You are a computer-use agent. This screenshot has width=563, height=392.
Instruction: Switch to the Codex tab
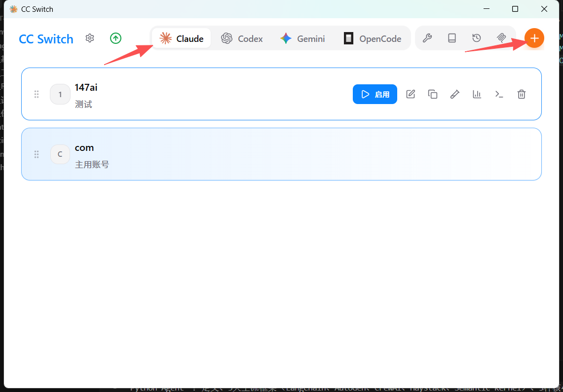click(242, 38)
